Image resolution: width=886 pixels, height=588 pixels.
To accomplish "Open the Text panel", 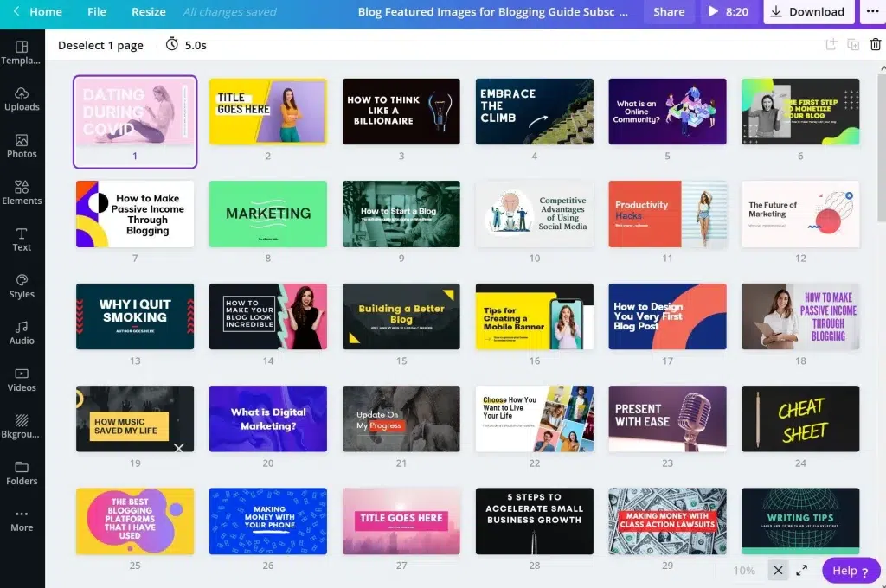I will pos(22,240).
